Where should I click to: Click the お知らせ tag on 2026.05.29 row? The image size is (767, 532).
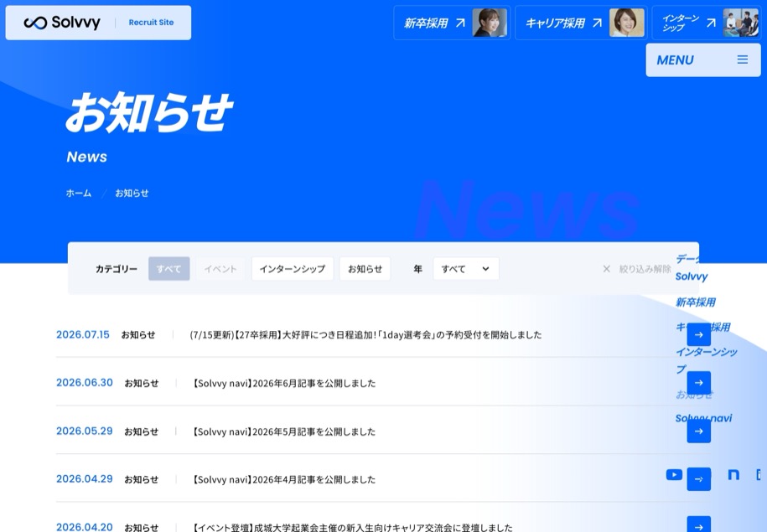142,431
